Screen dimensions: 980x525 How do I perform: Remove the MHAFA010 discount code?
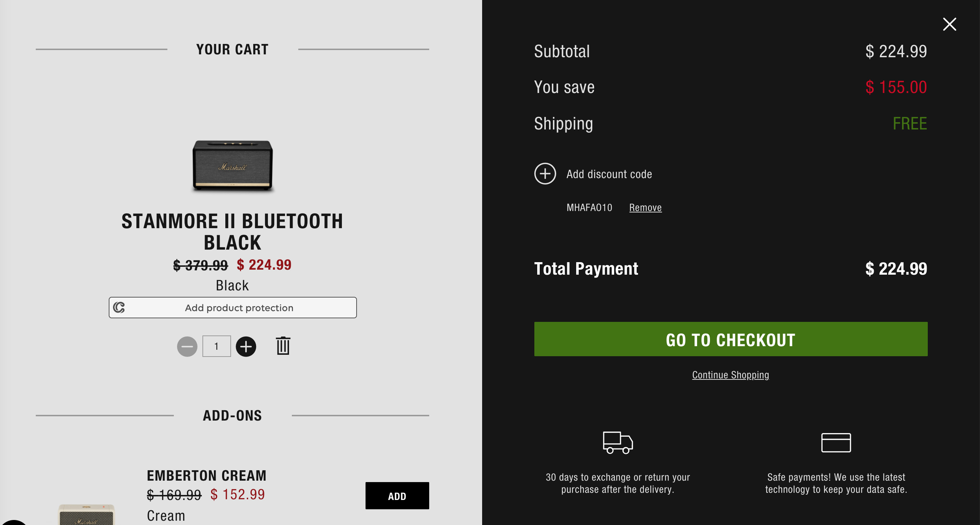(x=645, y=208)
